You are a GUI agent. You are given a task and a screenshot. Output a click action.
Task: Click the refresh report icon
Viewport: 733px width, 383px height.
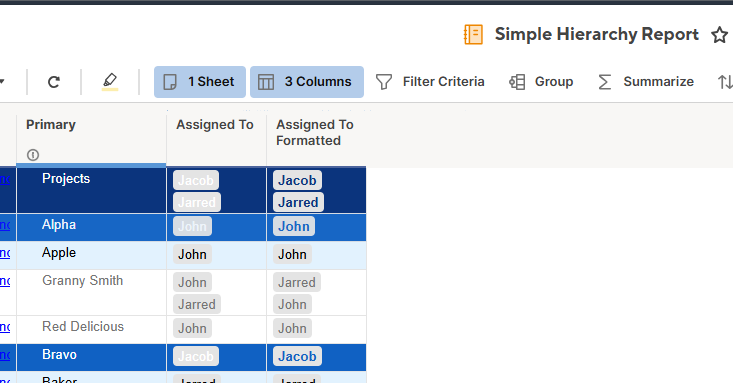54,82
